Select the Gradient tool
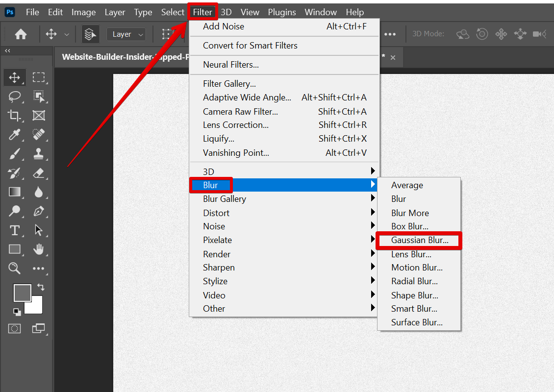Screen dimensions: 554x392 coord(15,192)
